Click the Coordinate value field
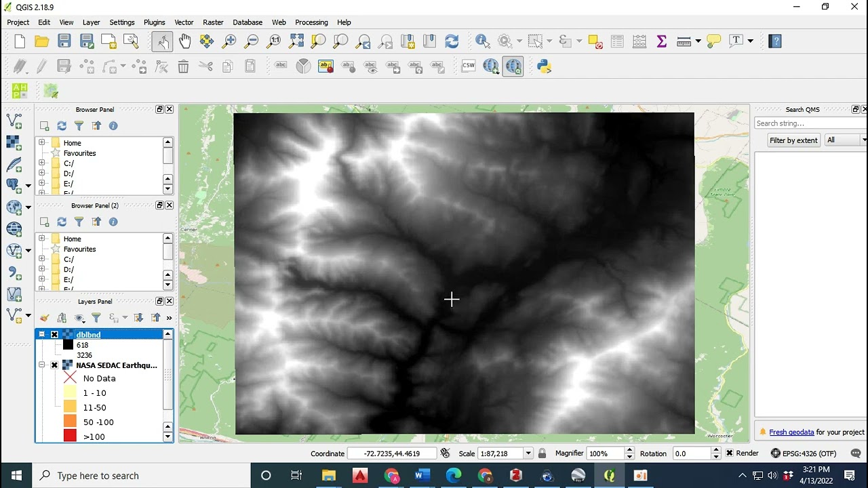 pos(391,453)
